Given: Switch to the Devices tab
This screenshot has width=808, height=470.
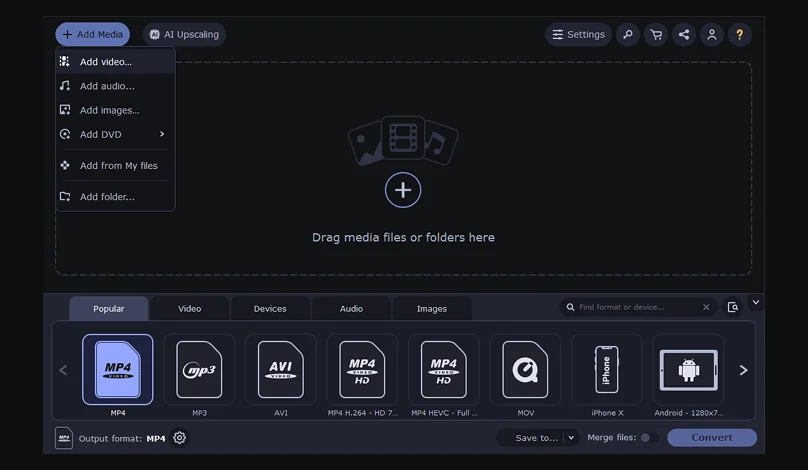Looking at the screenshot, I should pos(270,309).
